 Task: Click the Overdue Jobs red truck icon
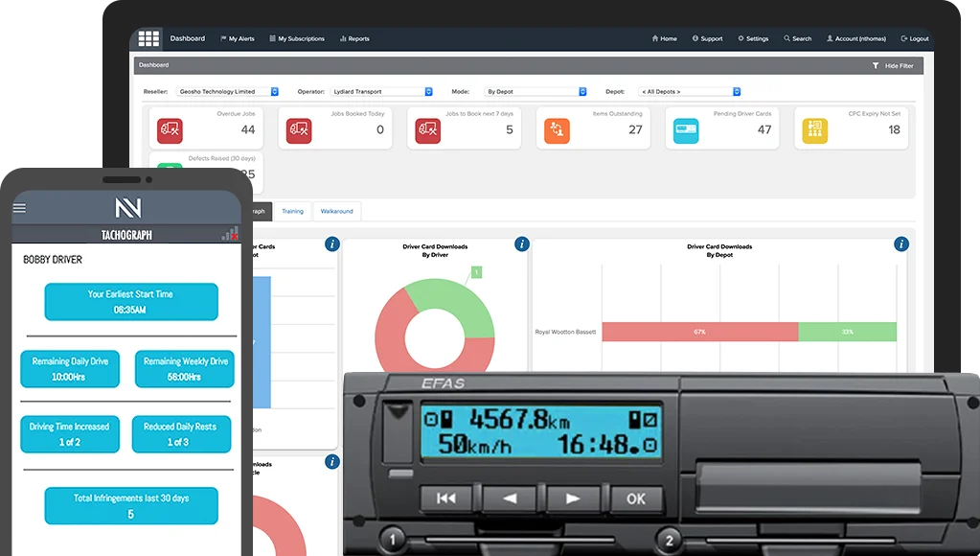[x=171, y=129]
